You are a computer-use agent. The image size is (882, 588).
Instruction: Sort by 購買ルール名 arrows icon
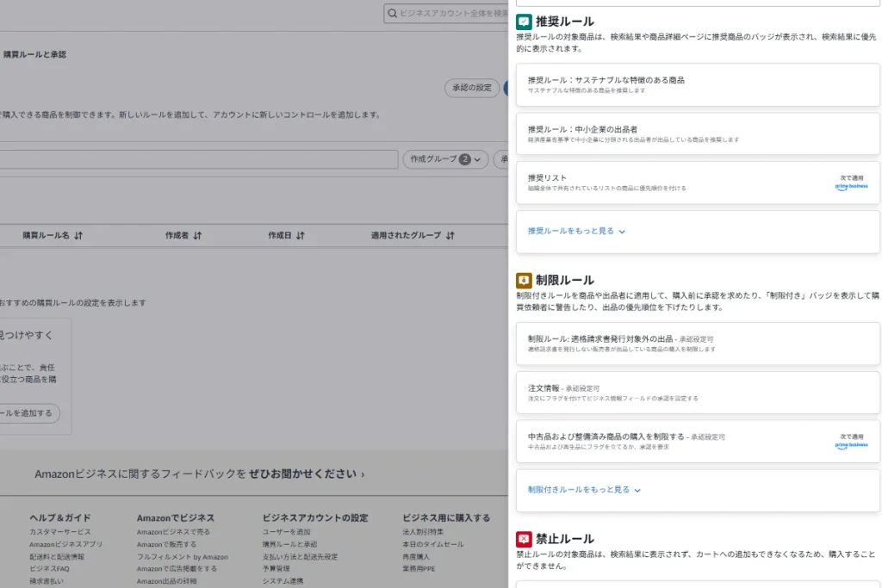point(78,236)
